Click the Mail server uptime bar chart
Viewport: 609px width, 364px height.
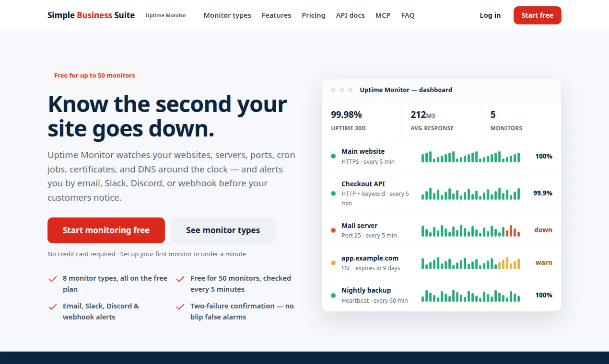(x=470, y=230)
